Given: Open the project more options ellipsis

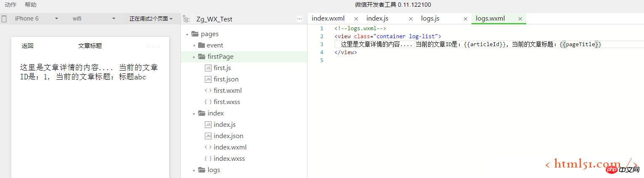Looking at the screenshot, I should (x=299, y=18).
